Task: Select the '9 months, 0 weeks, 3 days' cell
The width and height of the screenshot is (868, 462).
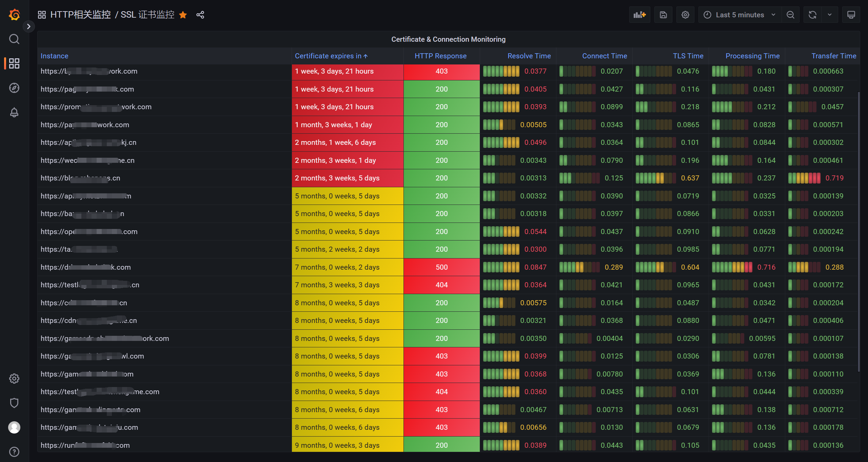Action: coord(348,445)
